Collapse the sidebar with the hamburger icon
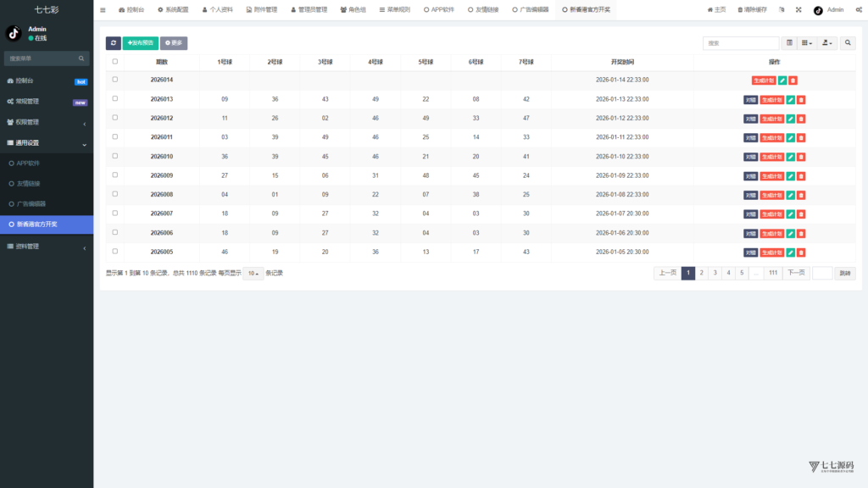868x488 pixels. click(x=103, y=11)
